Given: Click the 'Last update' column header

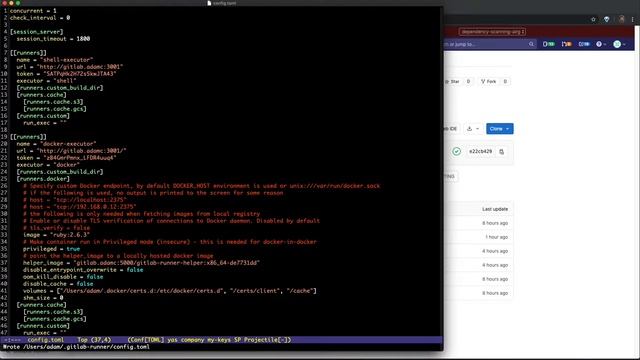Looking at the screenshot, I should (495, 209).
